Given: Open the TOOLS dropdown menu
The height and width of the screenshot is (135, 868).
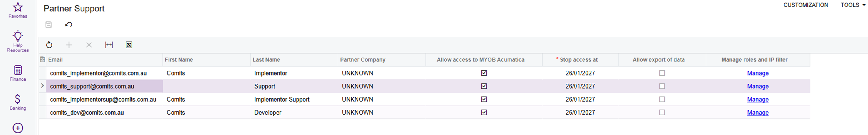Looking at the screenshot, I should coord(852,5).
